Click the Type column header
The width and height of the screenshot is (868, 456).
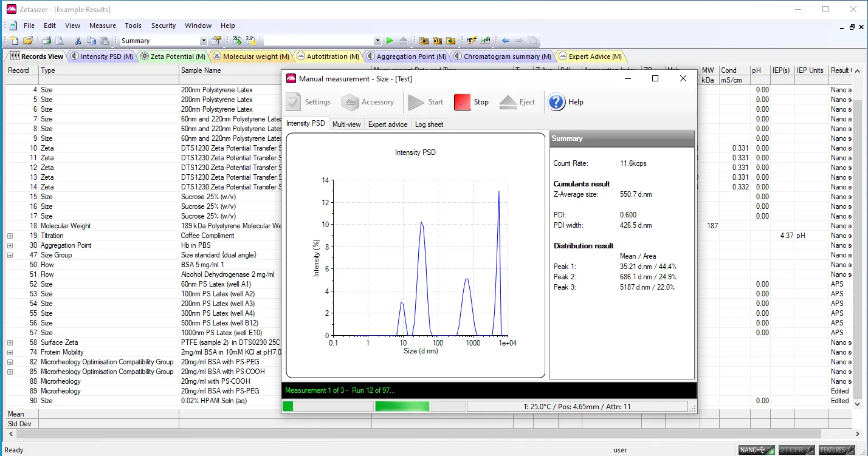109,70
